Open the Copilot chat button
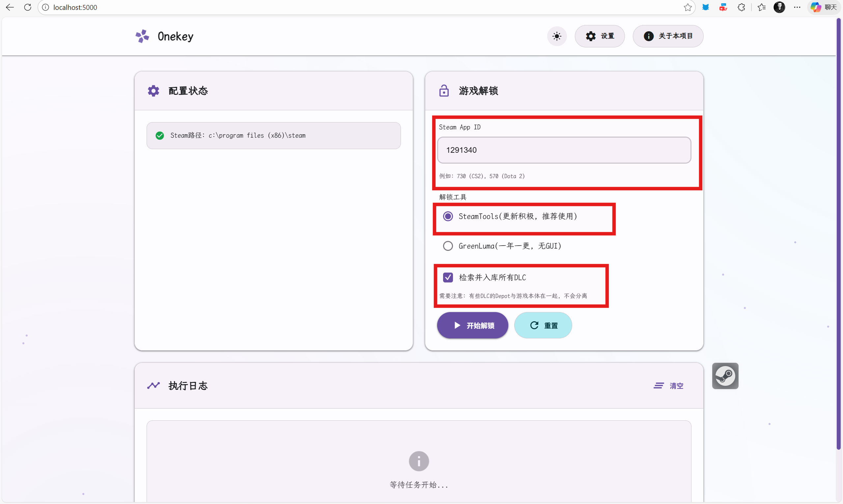Image resolution: width=843 pixels, height=504 pixels. point(823,7)
